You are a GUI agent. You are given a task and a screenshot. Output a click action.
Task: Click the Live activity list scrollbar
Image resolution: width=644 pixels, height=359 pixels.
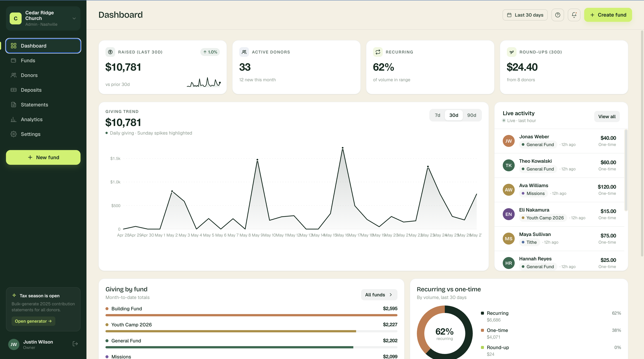point(626,170)
